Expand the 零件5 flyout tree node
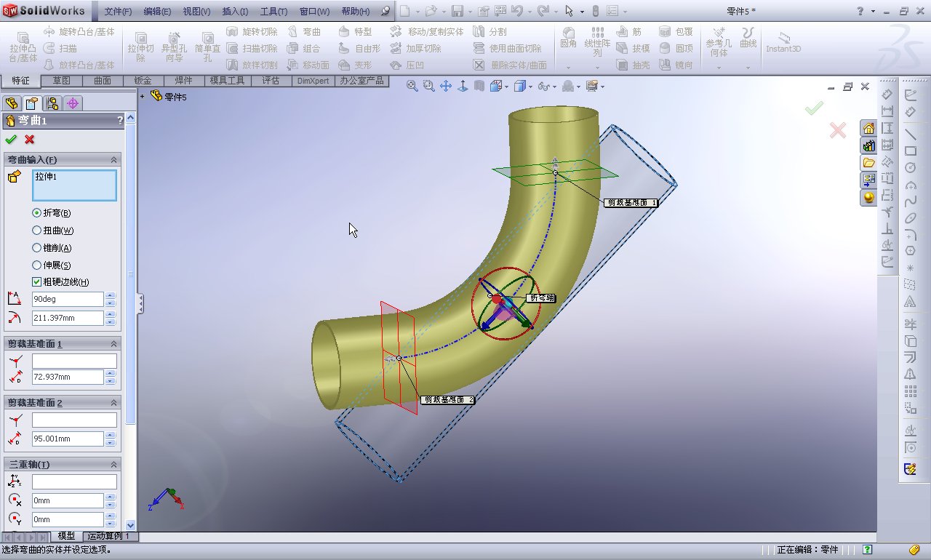Image resolution: width=931 pixels, height=560 pixels. tap(143, 96)
